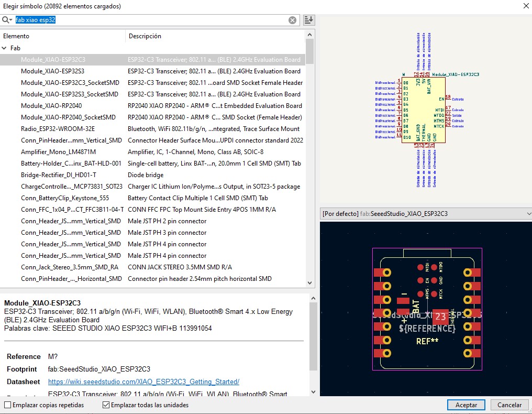Image resolution: width=532 pixels, height=414 pixels.
Task: Select the Module_XIAO-ESP32C3 symbol row
Action: (x=153, y=60)
